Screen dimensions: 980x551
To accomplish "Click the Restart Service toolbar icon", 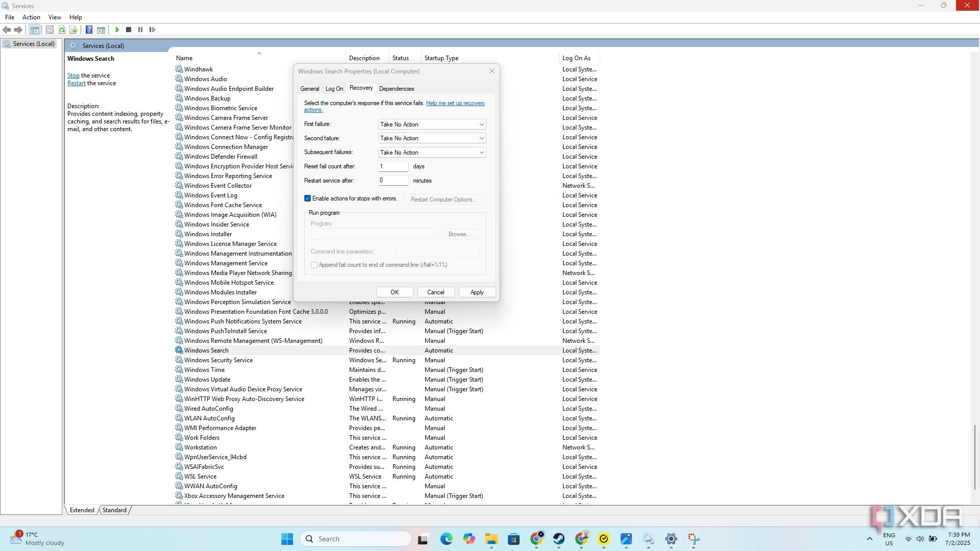I will point(152,30).
